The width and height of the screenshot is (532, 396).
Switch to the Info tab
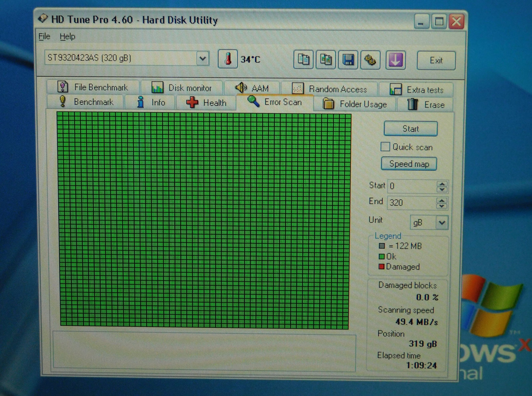coord(151,102)
